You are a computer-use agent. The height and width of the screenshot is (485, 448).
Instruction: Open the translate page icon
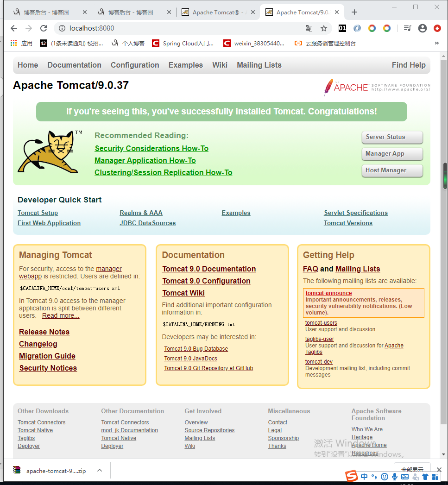[309, 28]
